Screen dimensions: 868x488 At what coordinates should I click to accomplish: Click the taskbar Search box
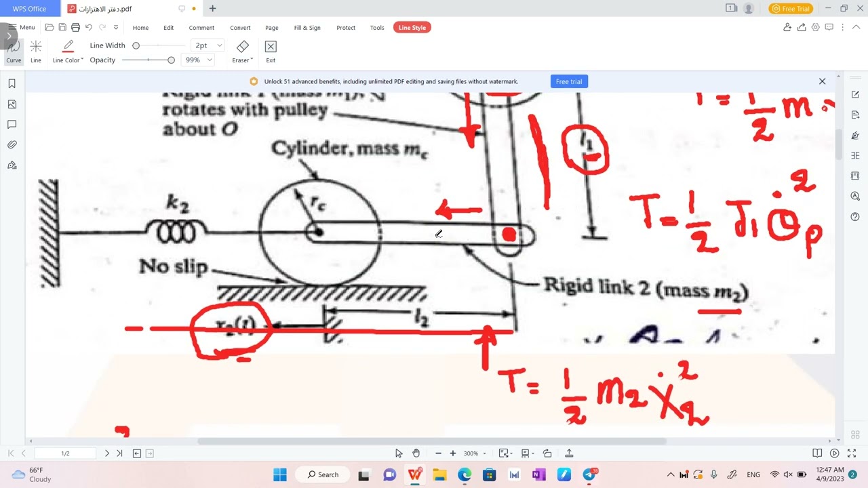(x=323, y=474)
